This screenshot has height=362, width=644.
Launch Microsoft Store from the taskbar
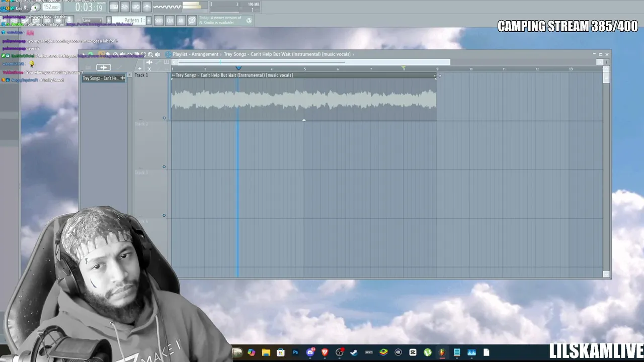[x=281, y=352]
